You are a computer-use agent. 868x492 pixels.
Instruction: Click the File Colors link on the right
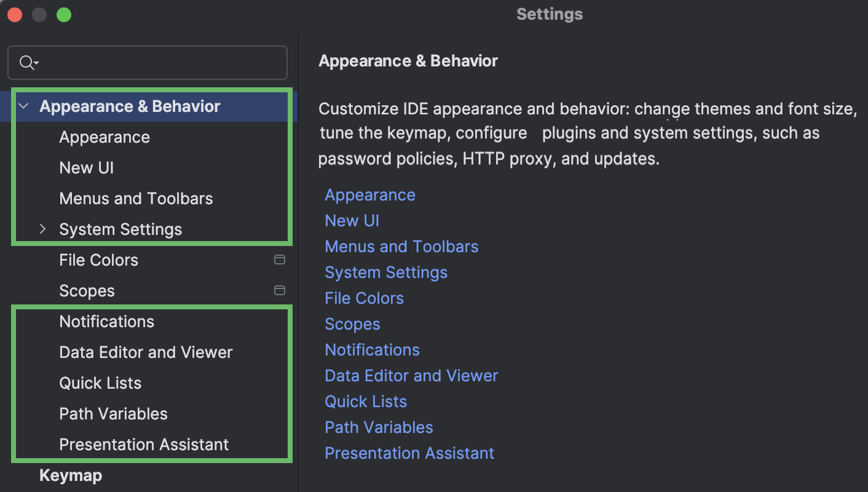[x=364, y=298]
